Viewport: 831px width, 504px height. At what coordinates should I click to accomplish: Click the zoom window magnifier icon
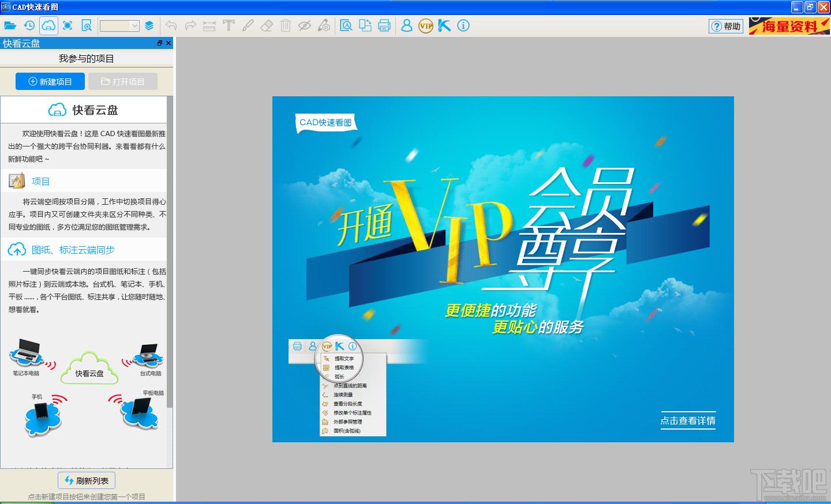click(87, 25)
